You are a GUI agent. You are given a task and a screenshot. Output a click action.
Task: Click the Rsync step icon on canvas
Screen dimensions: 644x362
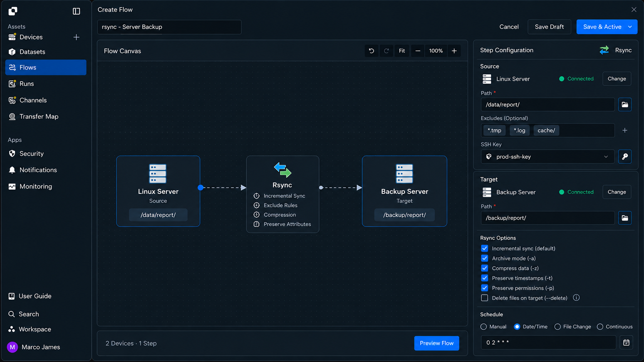pos(282,170)
